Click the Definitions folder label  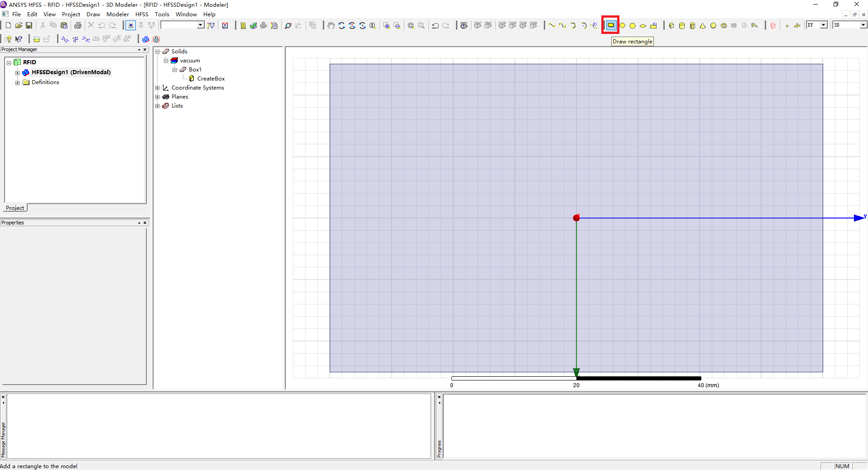(x=45, y=82)
